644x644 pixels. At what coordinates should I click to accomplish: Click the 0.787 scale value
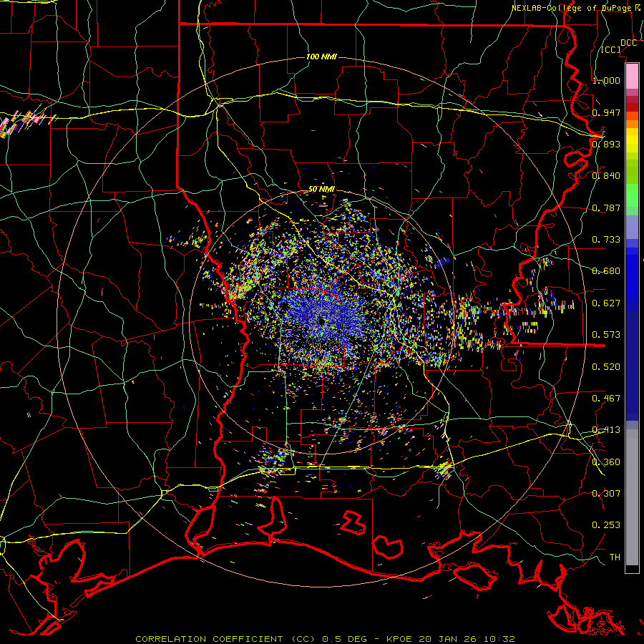click(606, 208)
